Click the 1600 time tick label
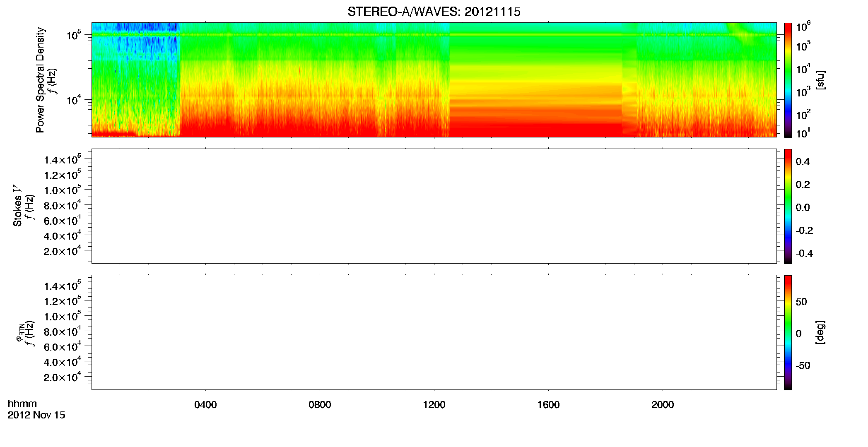The height and width of the screenshot is (447, 868). coord(548,405)
